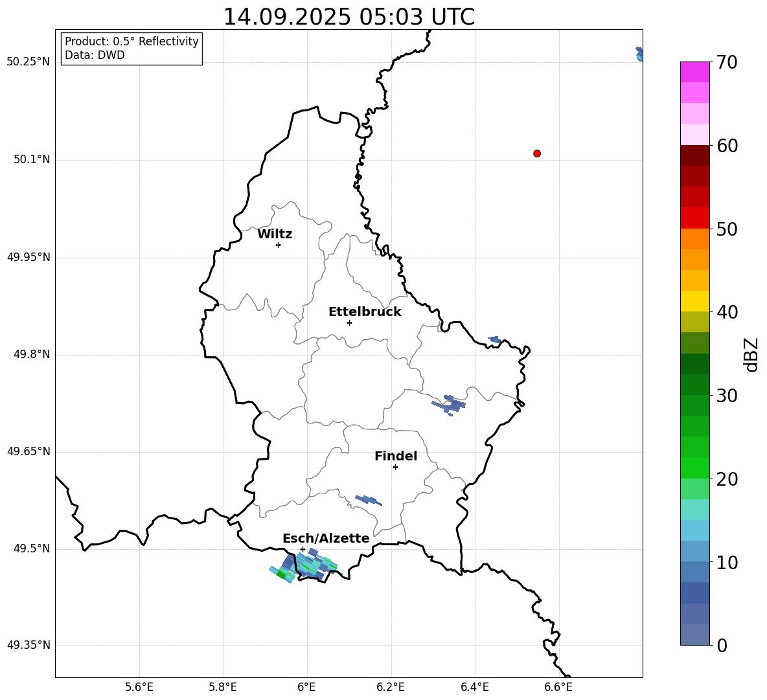Click the Findel station cross marker

click(x=395, y=468)
